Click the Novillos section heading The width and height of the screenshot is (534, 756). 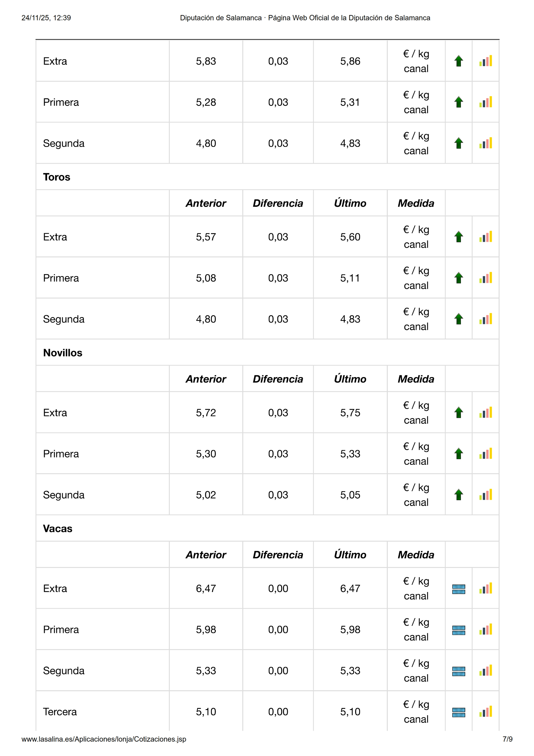[x=63, y=353]
